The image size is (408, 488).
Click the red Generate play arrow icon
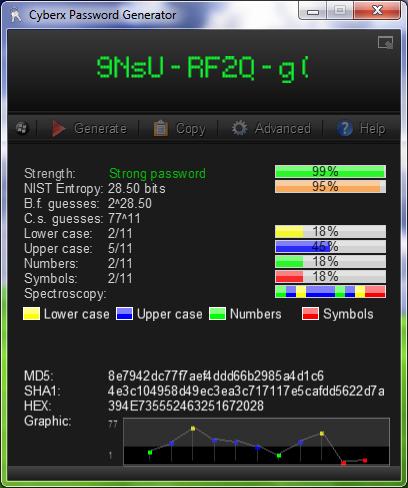coord(58,128)
